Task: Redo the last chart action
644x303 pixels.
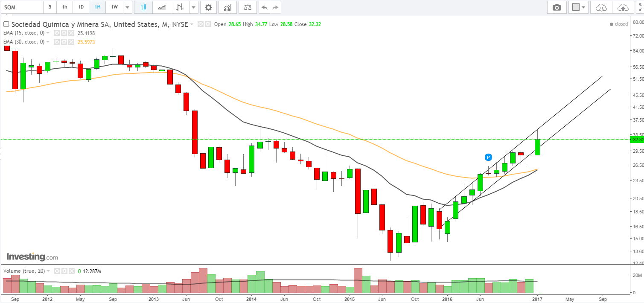Action: click(x=276, y=7)
